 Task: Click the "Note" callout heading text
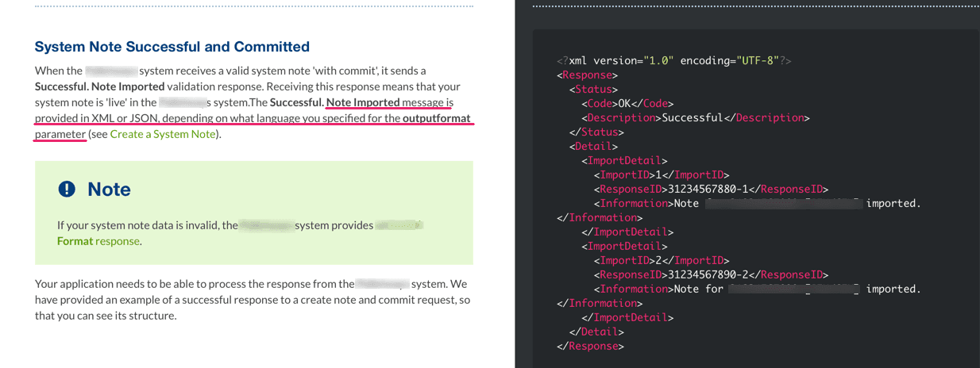coord(109,190)
